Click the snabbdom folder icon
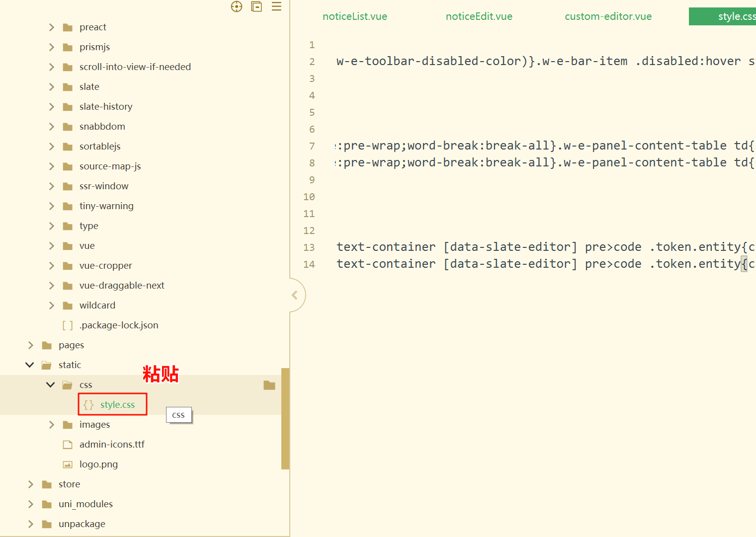This screenshot has width=756, height=537. (x=68, y=127)
